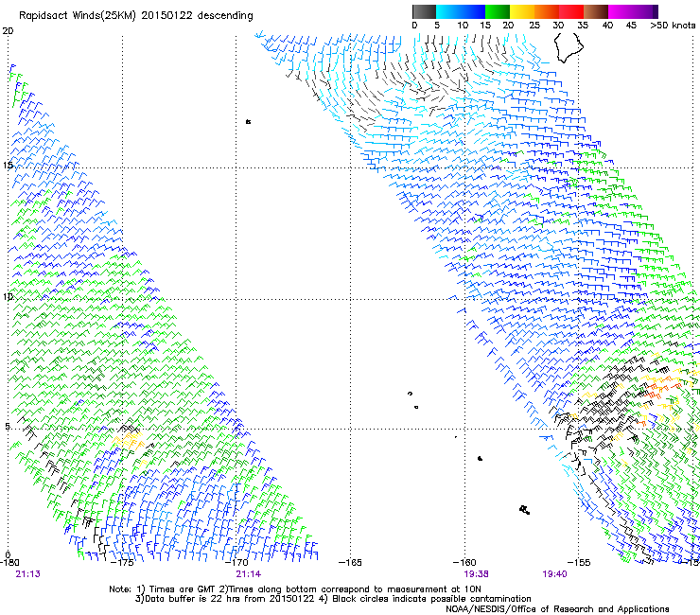Click the latitude label '15'
The width and height of the screenshot is (700, 615).
coord(8,165)
